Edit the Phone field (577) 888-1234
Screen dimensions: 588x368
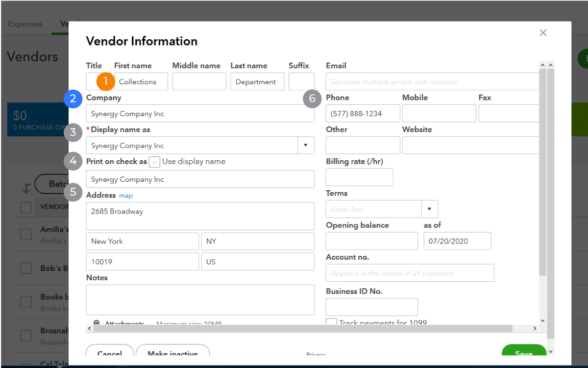[363, 113]
